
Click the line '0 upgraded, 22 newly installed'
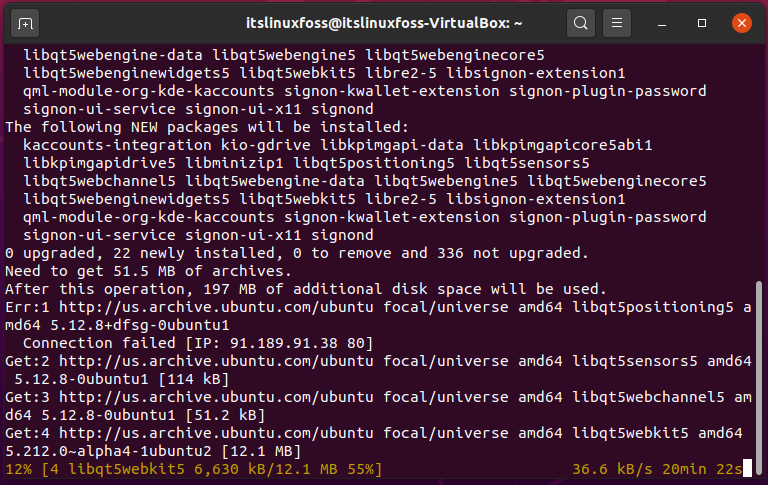click(x=297, y=253)
